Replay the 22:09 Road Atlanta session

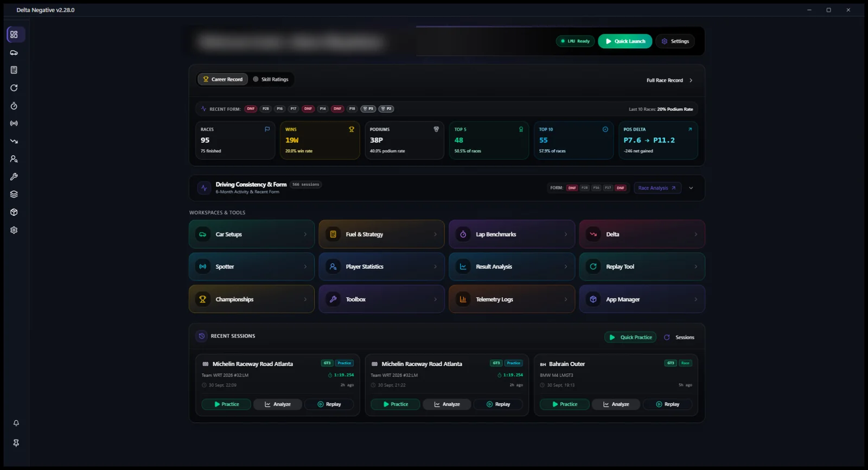(x=329, y=404)
